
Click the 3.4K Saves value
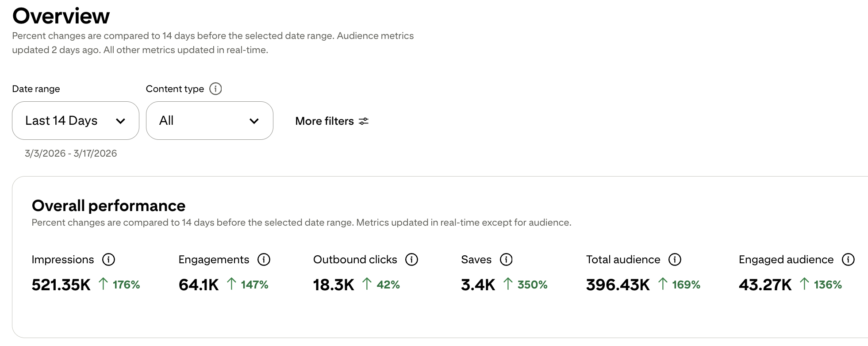478,285
